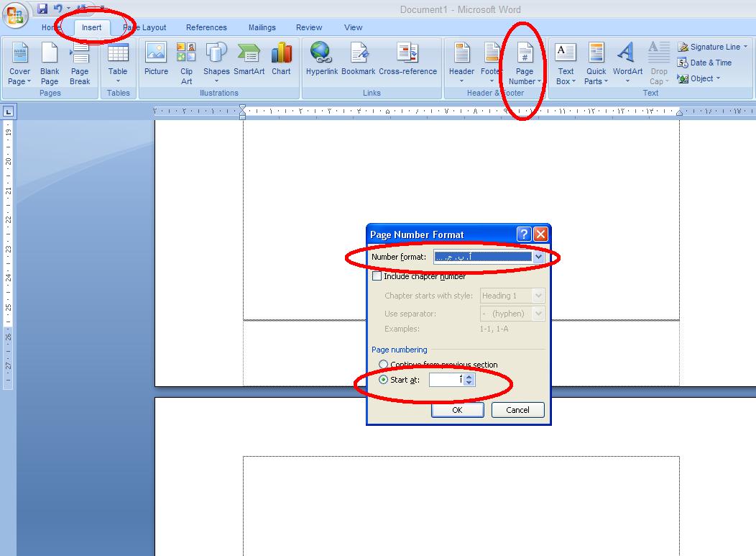
Task: Click the Office button logo
Action: coord(15,15)
